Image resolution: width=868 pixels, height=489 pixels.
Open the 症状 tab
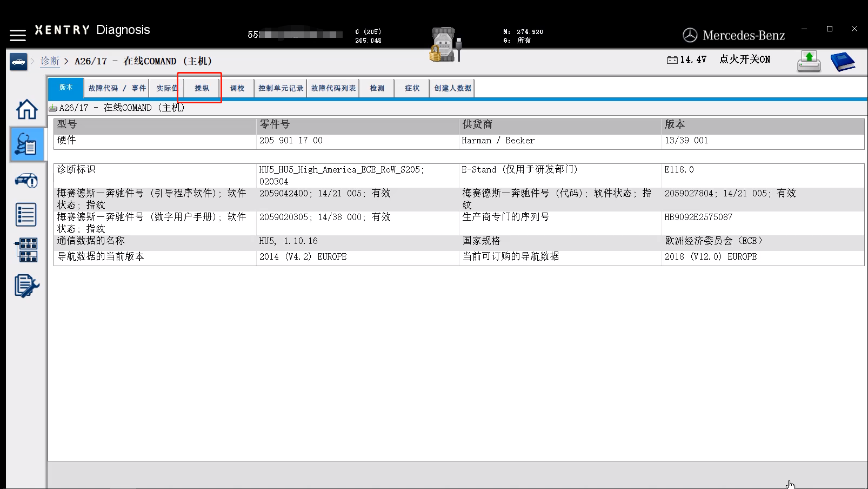(x=412, y=88)
